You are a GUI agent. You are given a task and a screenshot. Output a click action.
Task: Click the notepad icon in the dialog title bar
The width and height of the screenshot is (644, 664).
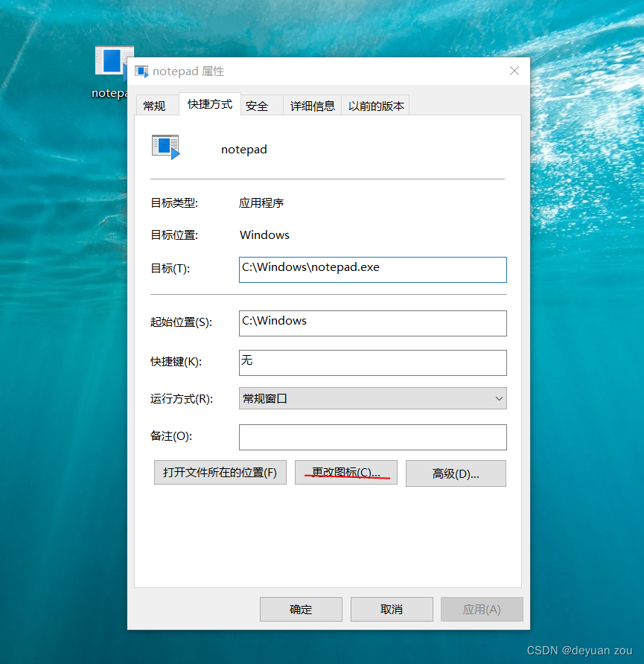[x=141, y=71]
